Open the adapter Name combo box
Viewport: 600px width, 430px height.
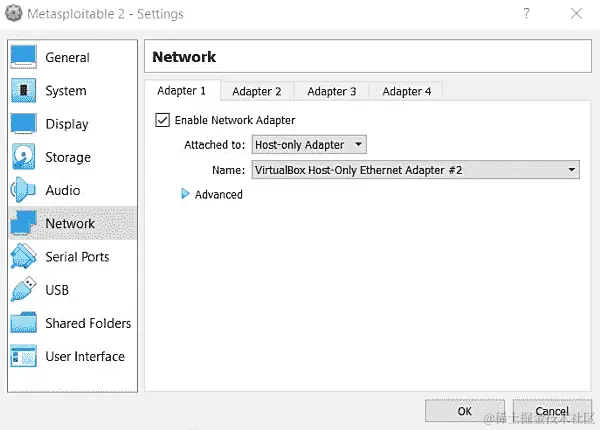click(416, 169)
